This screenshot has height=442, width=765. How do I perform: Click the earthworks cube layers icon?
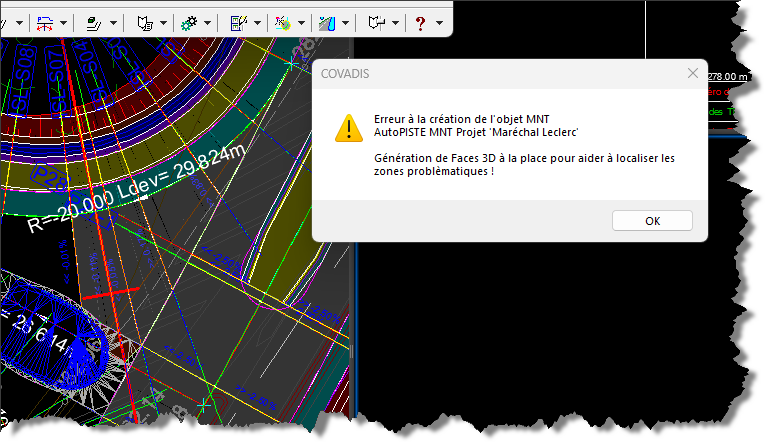pyautogui.click(x=94, y=23)
